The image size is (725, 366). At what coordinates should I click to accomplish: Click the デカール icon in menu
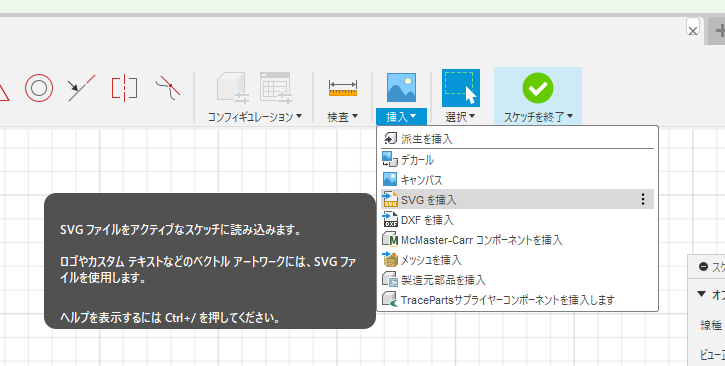coord(390,159)
